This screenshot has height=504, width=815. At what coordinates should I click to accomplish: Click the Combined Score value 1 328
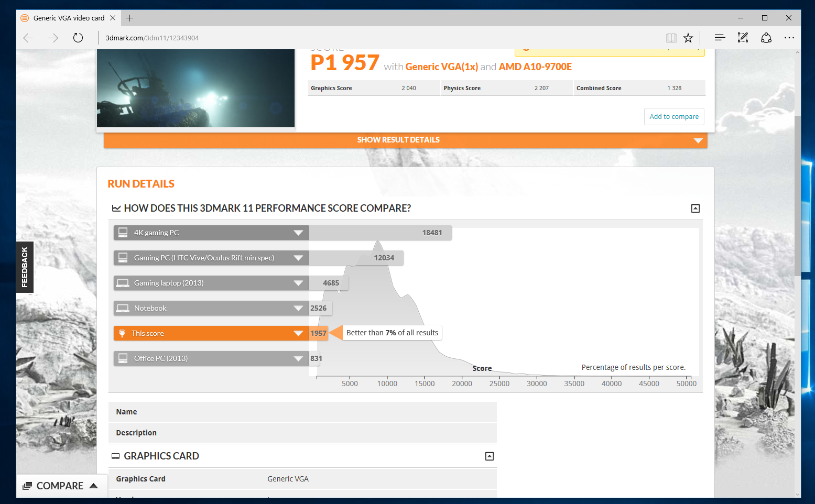(x=675, y=88)
